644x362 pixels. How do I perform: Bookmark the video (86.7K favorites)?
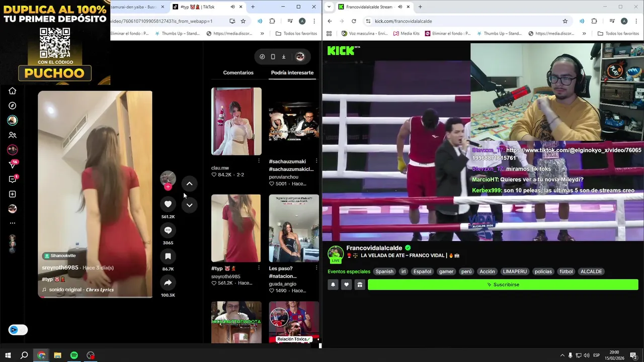point(168,256)
